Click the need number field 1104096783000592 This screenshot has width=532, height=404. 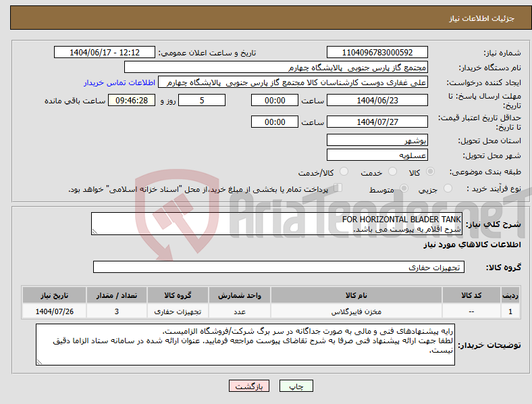pos(377,52)
